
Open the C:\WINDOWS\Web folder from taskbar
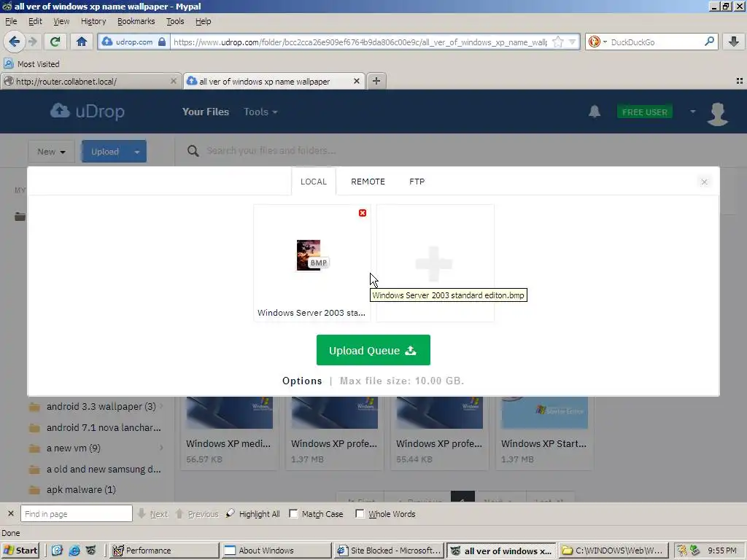613,551
